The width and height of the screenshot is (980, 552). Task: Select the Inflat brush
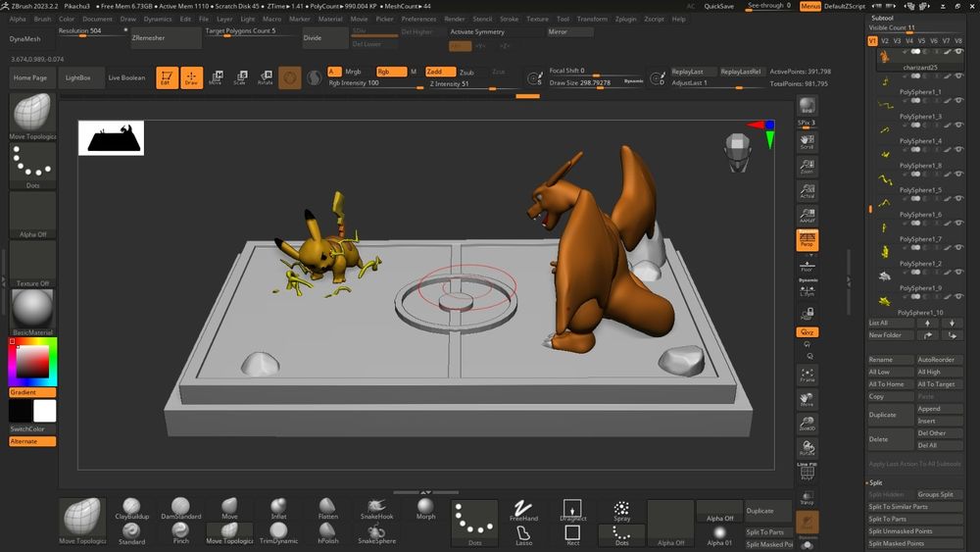coord(279,506)
